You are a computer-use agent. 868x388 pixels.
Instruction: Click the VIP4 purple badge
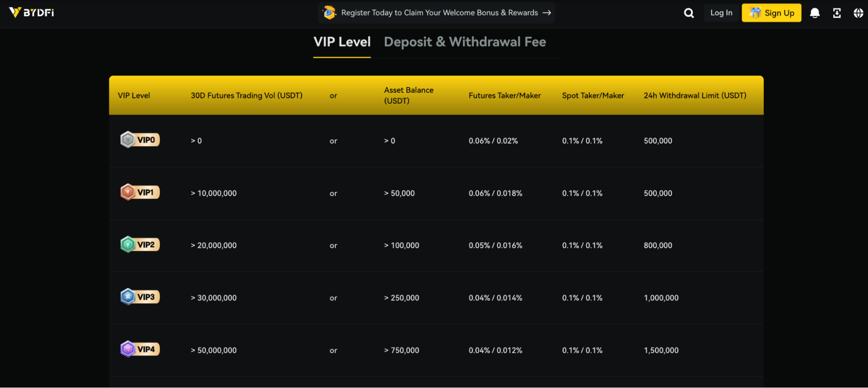coord(140,349)
